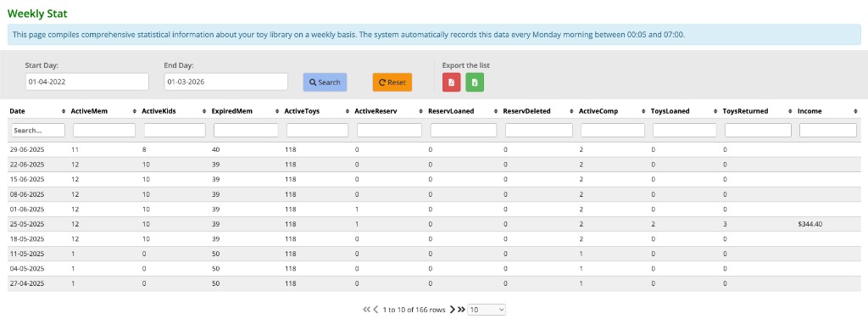This screenshot has width=868, height=330.
Task: Click the '1 to 10 of 166 rows' text
Action: pyautogui.click(x=414, y=310)
